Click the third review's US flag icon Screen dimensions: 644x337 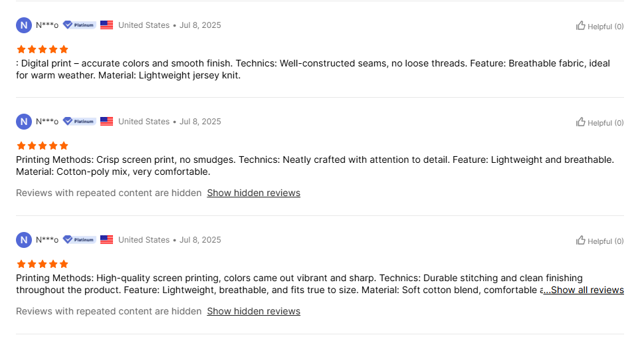107,240
